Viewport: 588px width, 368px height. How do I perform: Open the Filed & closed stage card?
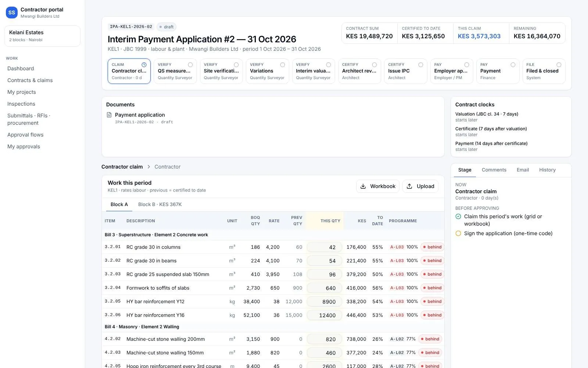click(544, 71)
